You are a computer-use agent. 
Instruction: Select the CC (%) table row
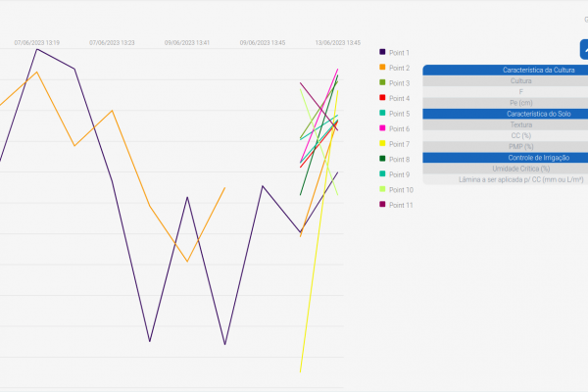pos(505,135)
